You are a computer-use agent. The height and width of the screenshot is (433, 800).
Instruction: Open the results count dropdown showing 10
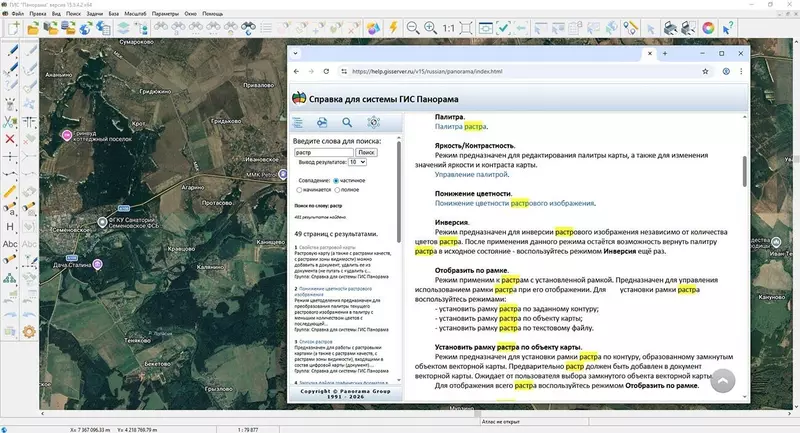357,162
